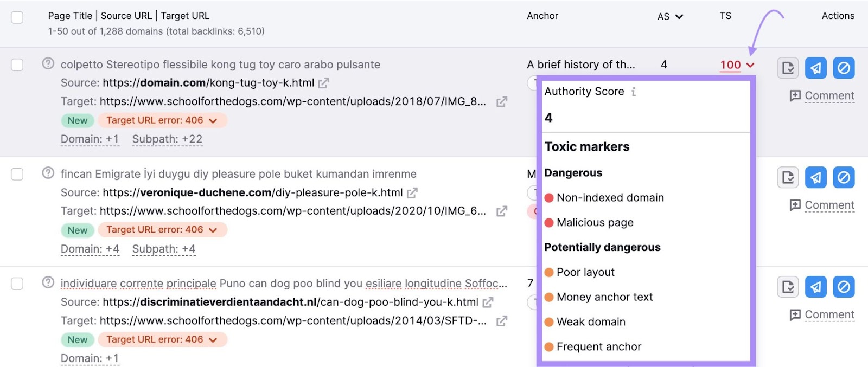Click the blue send-to-remove icon in first row
Viewport: 868px width, 367px height.
coord(815,68)
